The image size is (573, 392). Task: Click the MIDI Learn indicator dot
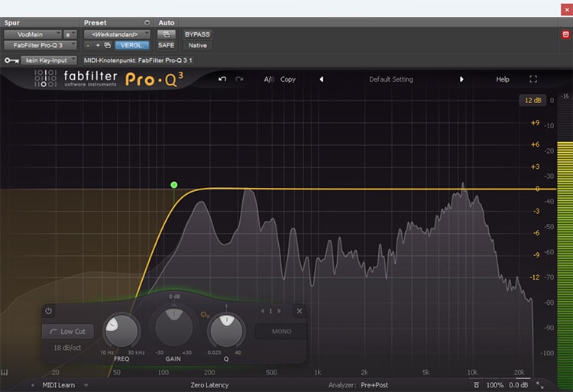[x=33, y=385]
